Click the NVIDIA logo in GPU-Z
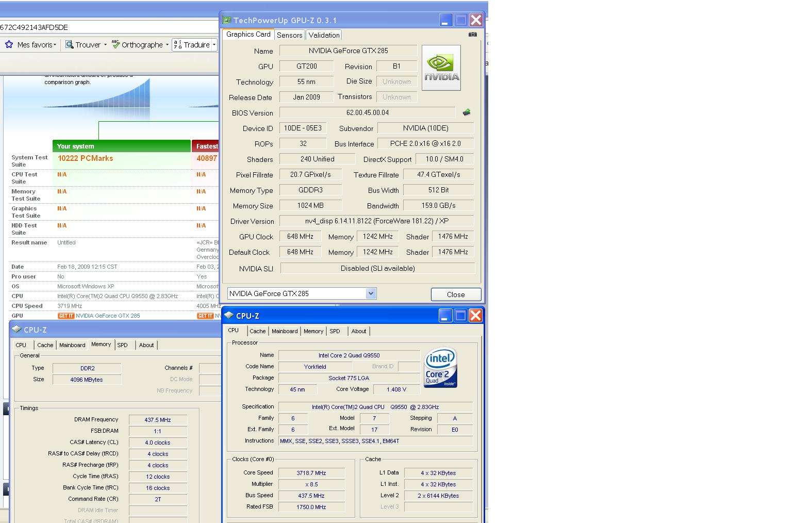This screenshot has width=812, height=523. tap(441, 68)
